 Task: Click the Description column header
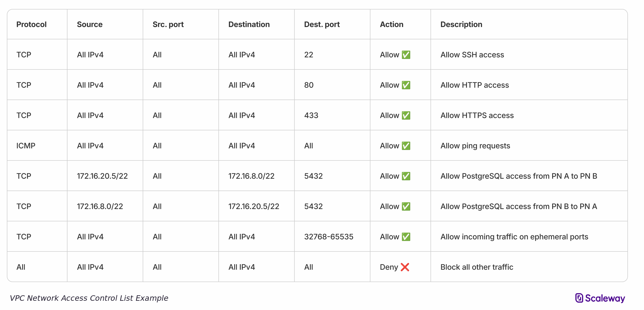(461, 24)
